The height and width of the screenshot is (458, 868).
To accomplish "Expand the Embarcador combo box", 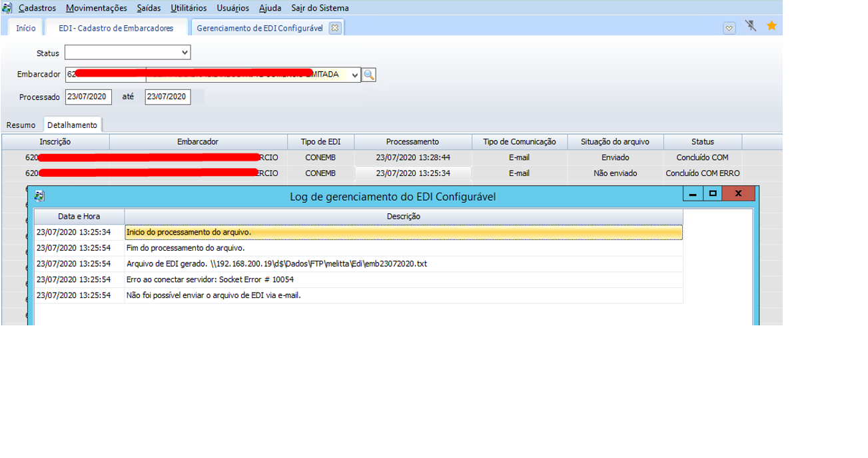I will 354,75.
